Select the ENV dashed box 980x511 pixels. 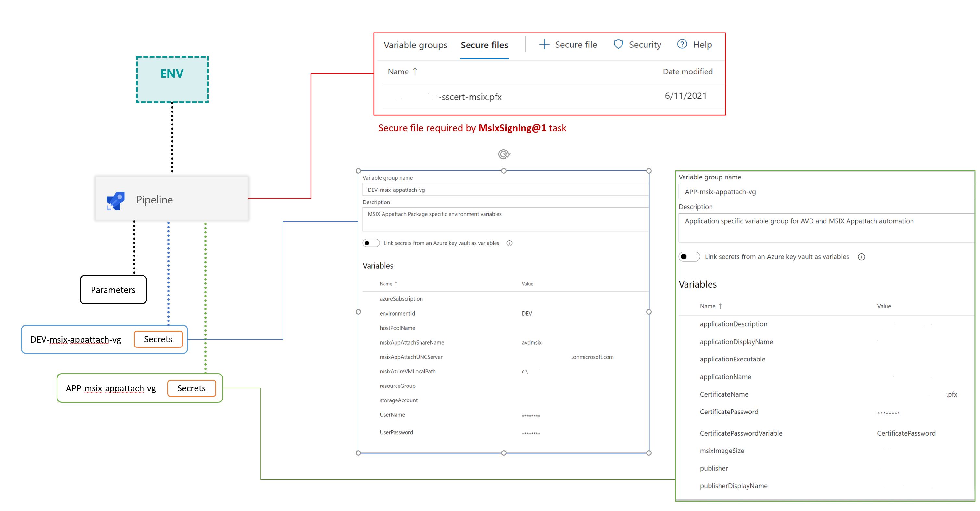(172, 80)
